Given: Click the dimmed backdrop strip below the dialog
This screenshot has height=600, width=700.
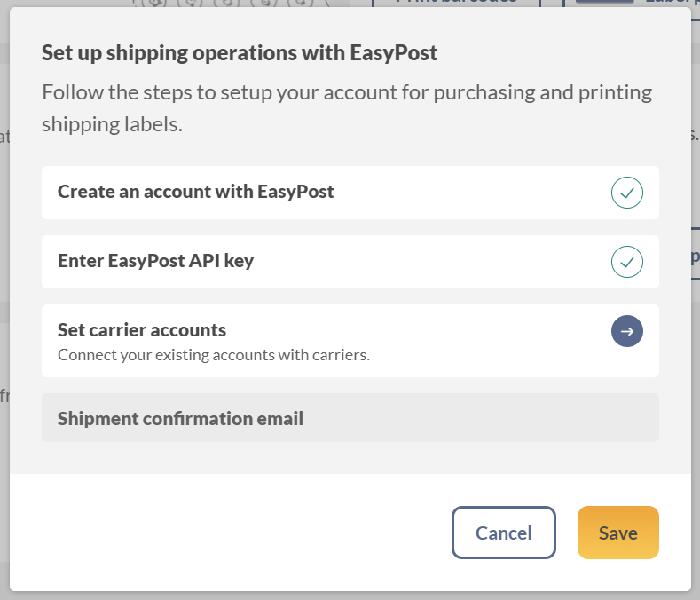Looking at the screenshot, I should coord(350,596).
